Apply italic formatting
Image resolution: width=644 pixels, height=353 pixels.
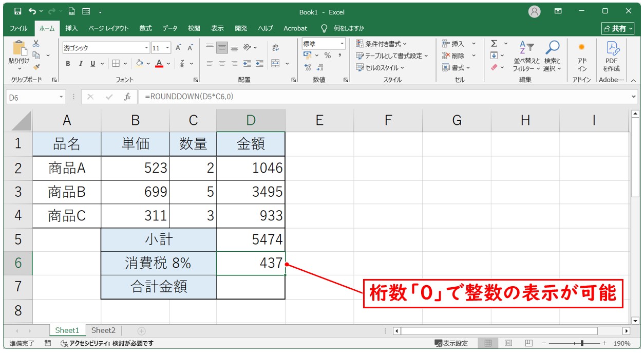coord(80,64)
